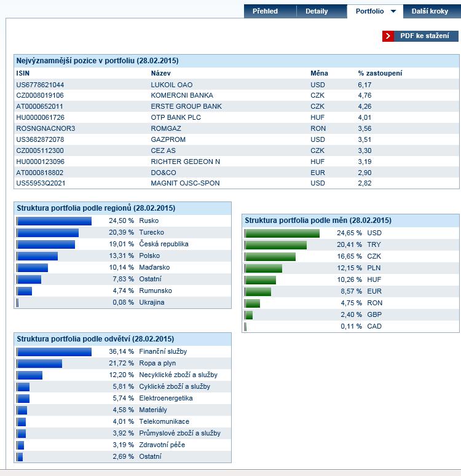Screen dimensions: 461x476
Task: Select ISIN AT0000652011
Action: click(39, 106)
